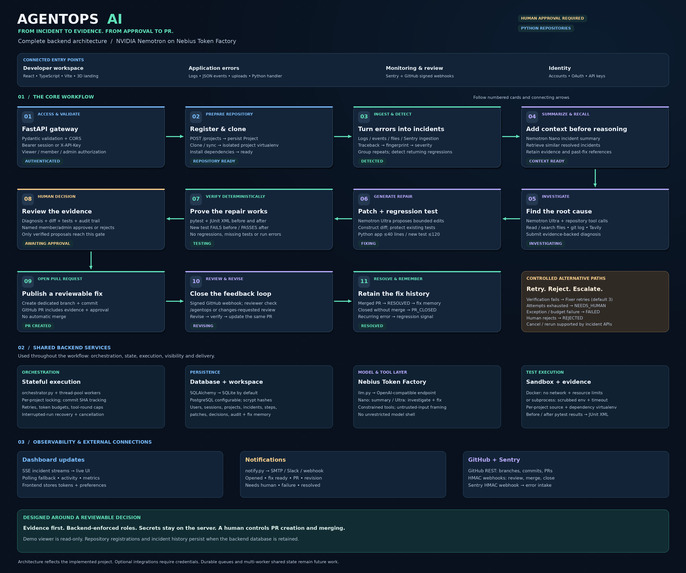Click the 01 number badge on FastAPI gateway card
Image resolution: width=686 pixels, height=573 pixels.
coord(28,116)
